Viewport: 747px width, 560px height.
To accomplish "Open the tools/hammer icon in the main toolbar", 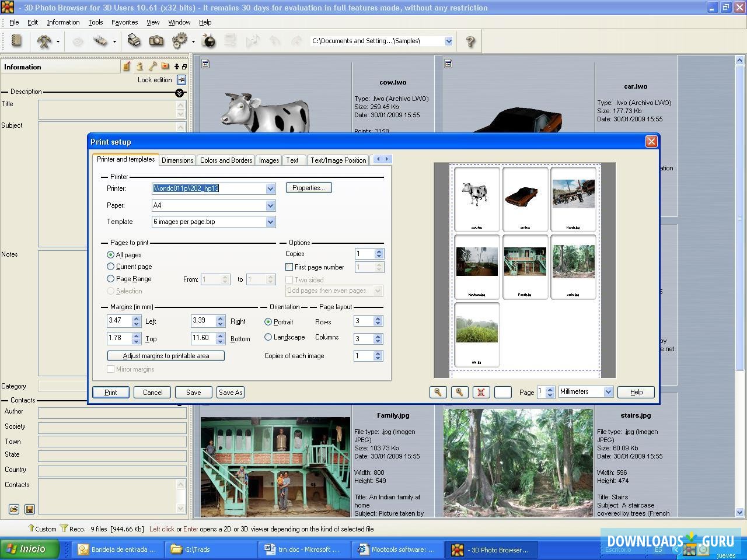I will [44, 41].
